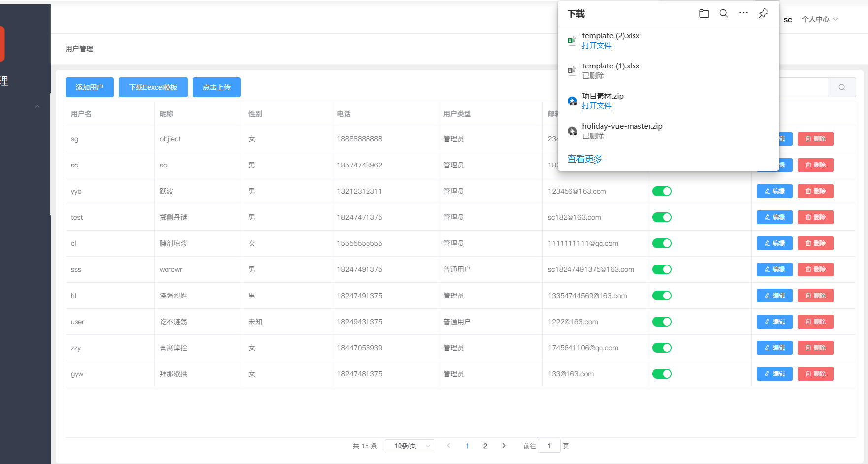
Task: Expand the 个人中心 dropdown menu
Action: pos(820,19)
